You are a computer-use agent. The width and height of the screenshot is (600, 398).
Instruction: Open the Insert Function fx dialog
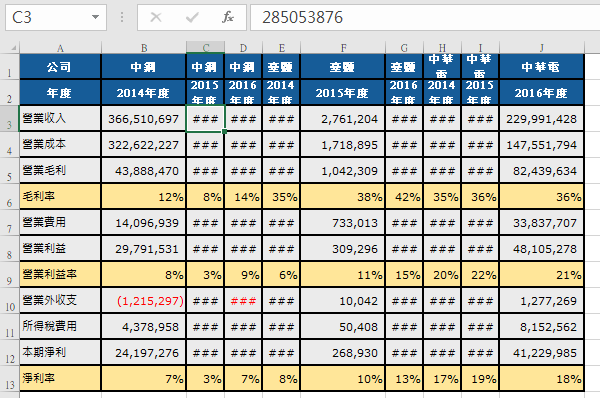click(x=228, y=17)
